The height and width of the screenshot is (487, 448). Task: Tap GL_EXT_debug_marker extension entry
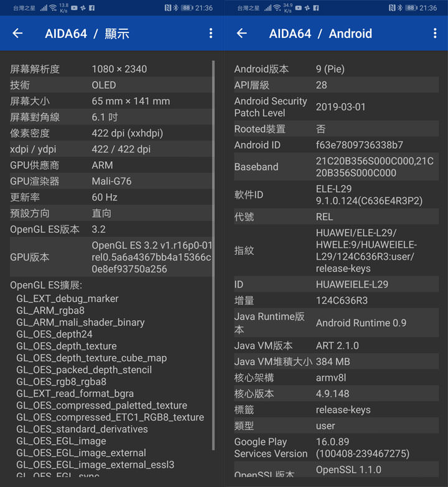67,298
